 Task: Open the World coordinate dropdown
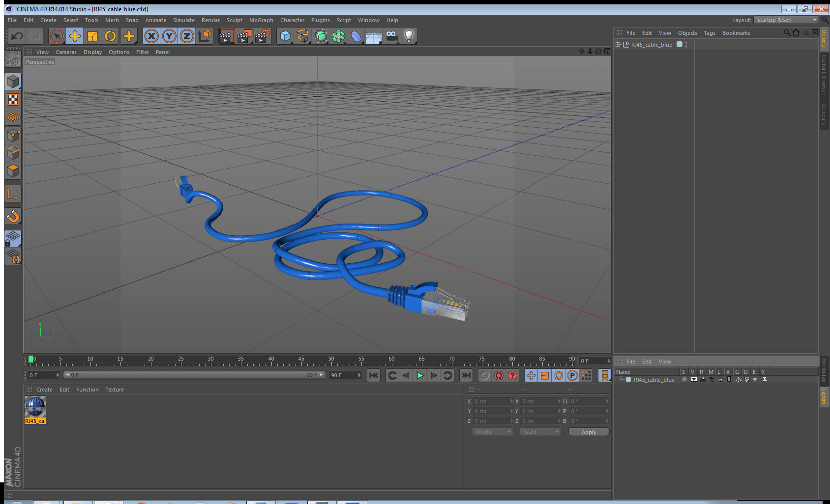click(493, 432)
